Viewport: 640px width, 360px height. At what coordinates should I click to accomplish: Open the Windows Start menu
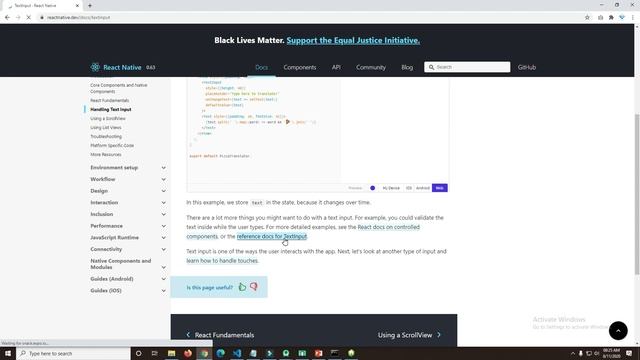tap(8, 353)
